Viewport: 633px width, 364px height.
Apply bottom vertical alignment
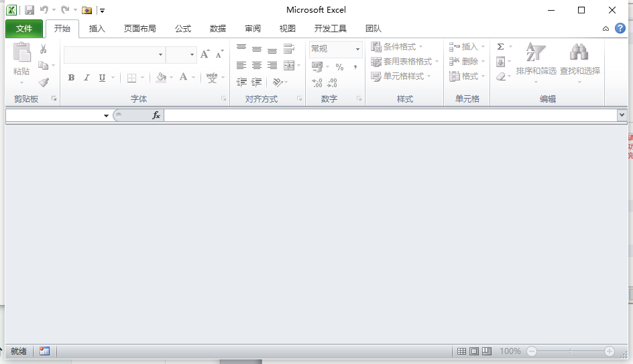pos(272,50)
